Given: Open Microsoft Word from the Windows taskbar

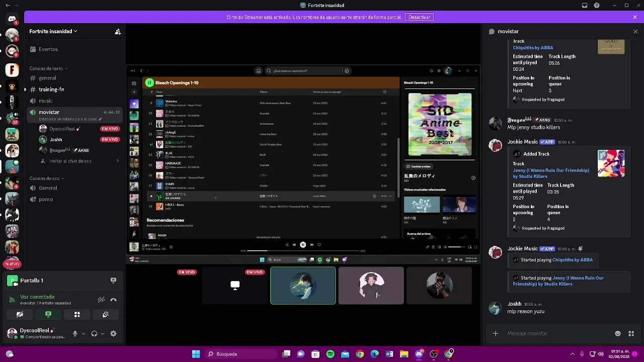Looking at the screenshot, I should [389, 354].
